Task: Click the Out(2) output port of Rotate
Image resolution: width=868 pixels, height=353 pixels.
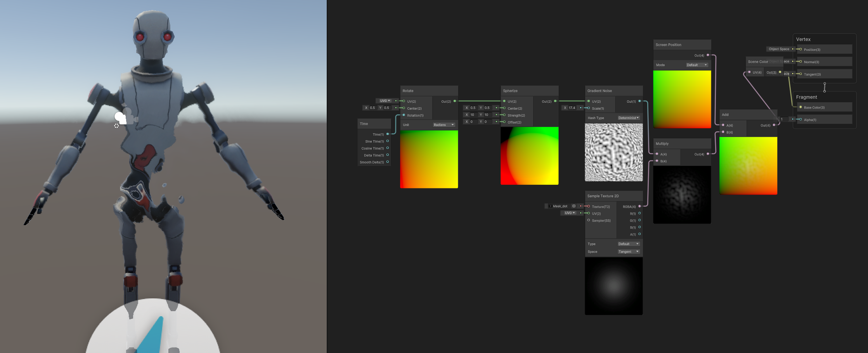Action: [x=455, y=101]
